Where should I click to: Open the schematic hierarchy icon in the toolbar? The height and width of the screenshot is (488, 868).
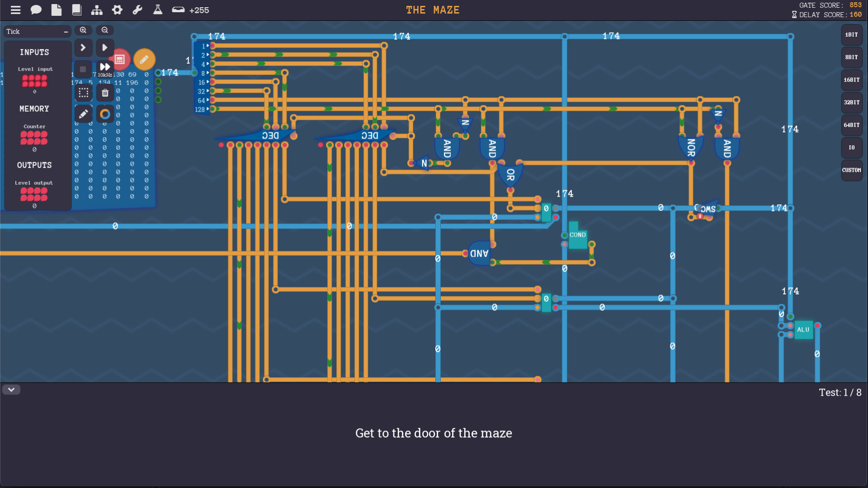click(97, 9)
